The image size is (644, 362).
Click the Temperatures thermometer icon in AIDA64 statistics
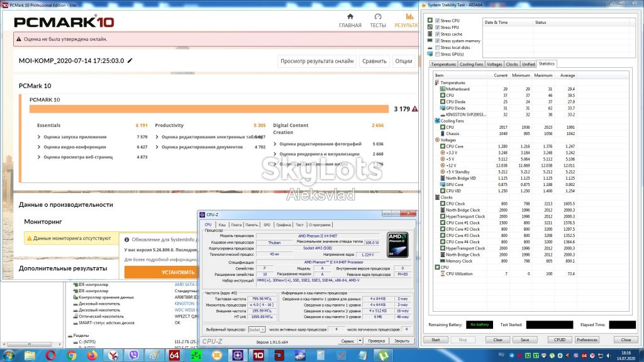(x=437, y=82)
